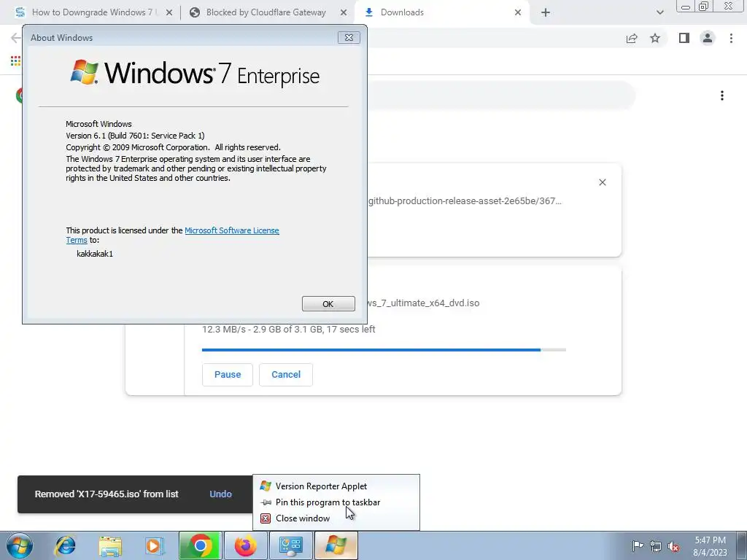This screenshot has height=560, width=747.
Task: Open Action Center flag in system tray
Action: pos(637,546)
